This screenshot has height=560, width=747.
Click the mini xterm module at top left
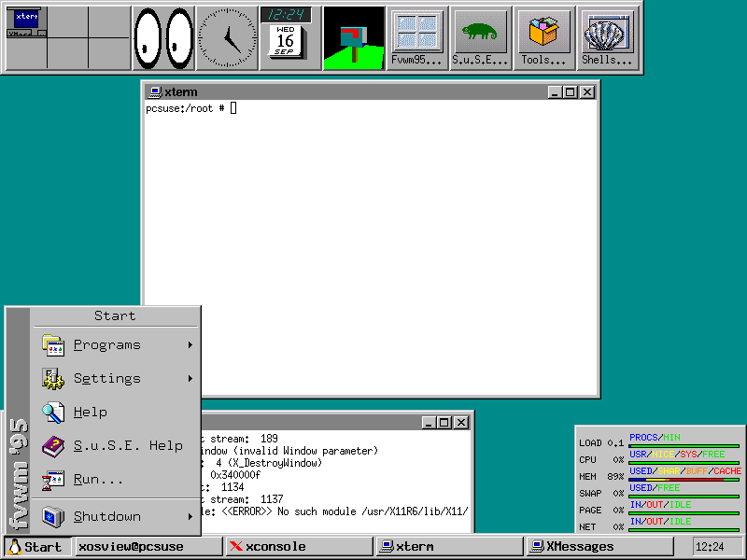pyautogui.click(x=24, y=17)
